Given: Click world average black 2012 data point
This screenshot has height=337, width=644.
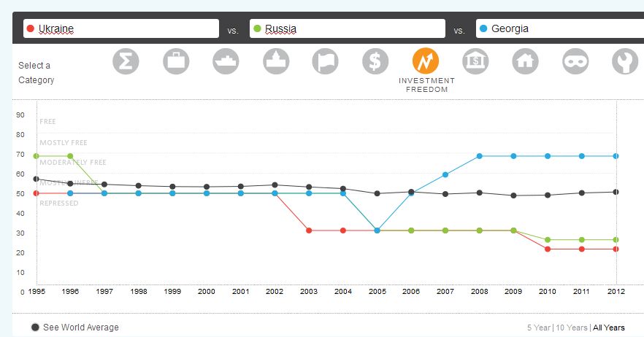Looking at the screenshot, I should click(x=616, y=192).
